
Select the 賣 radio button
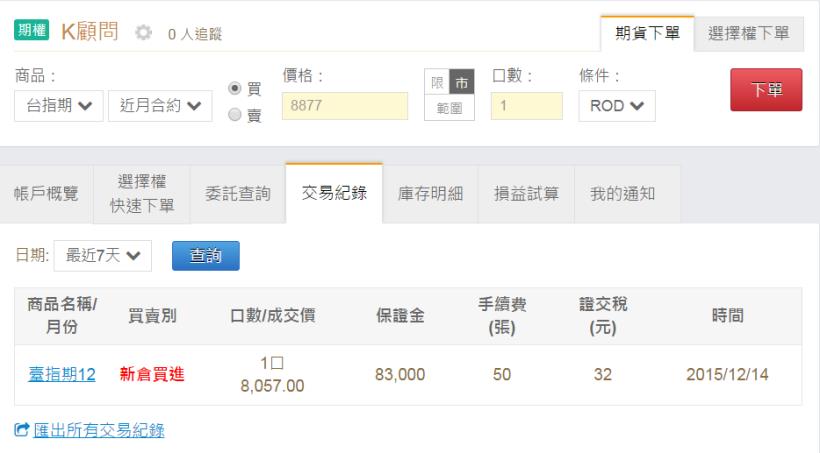pos(235,114)
